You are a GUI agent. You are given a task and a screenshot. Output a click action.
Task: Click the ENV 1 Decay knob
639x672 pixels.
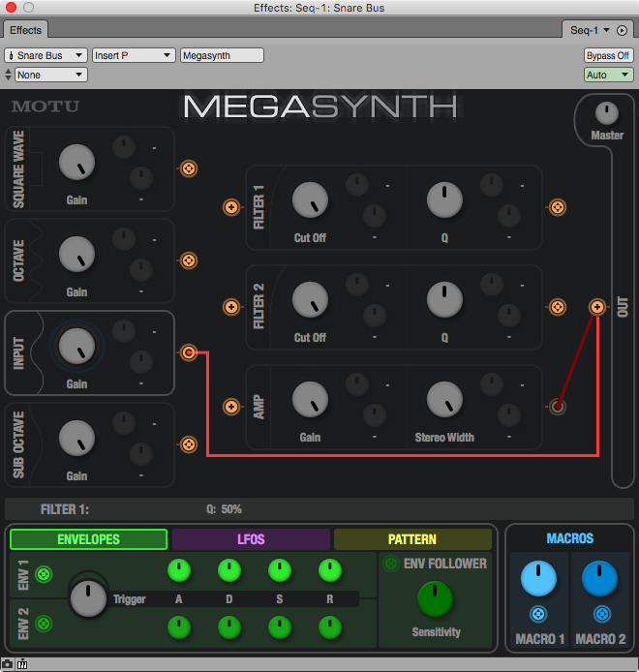tap(229, 570)
